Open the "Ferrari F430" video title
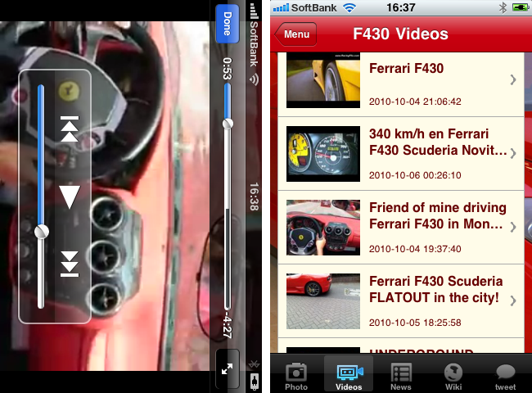532x393 pixels. [x=406, y=68]
